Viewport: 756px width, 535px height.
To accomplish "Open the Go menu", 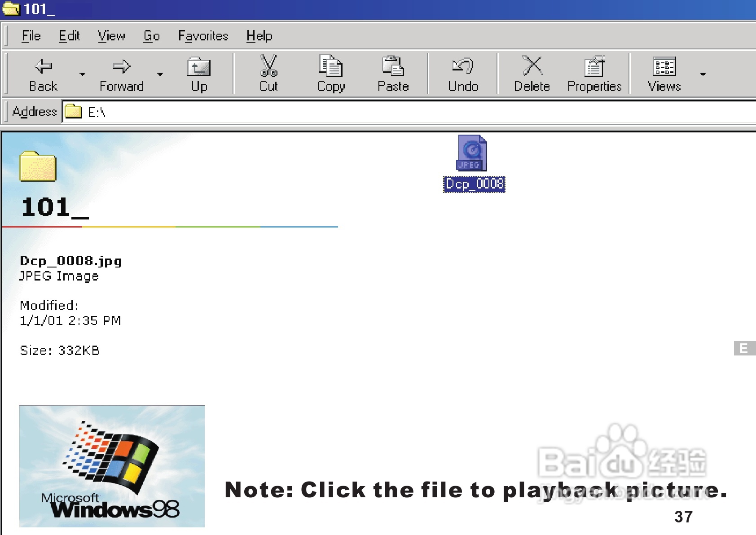I will pos(152,36).
